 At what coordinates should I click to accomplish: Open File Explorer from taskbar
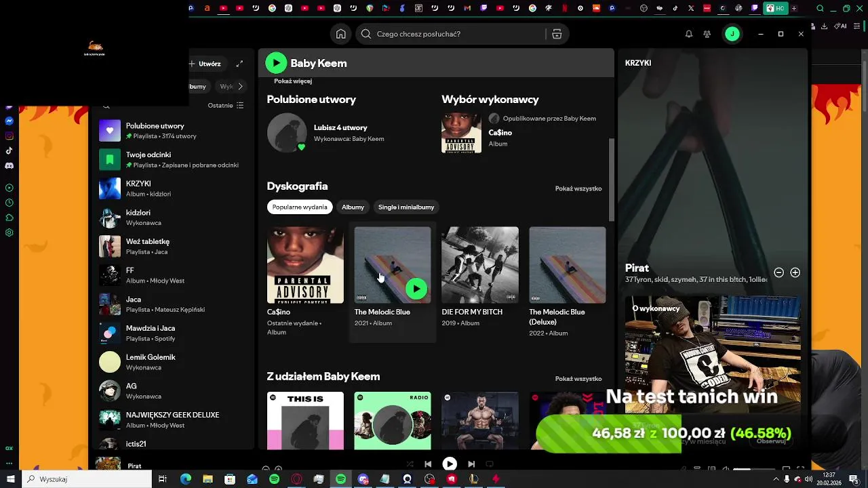tap(208, 479)
